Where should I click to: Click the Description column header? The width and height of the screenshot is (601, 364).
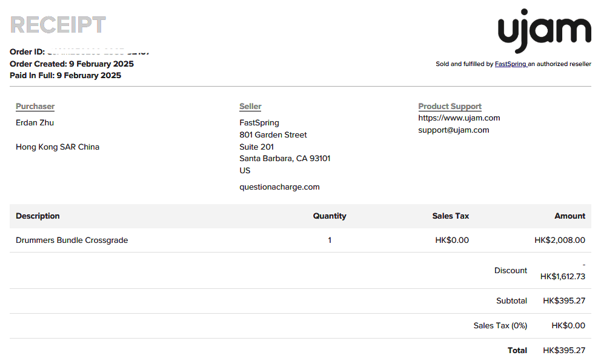(38, 216)
